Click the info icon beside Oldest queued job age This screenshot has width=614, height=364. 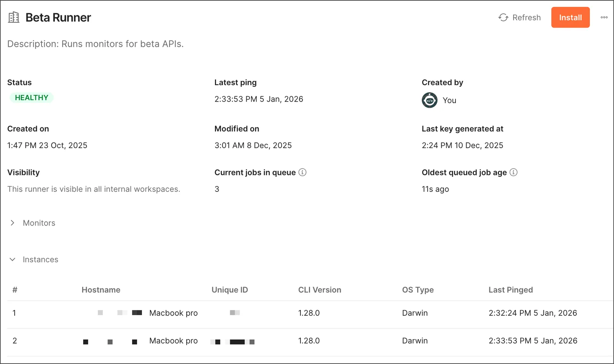click(513, 172)
